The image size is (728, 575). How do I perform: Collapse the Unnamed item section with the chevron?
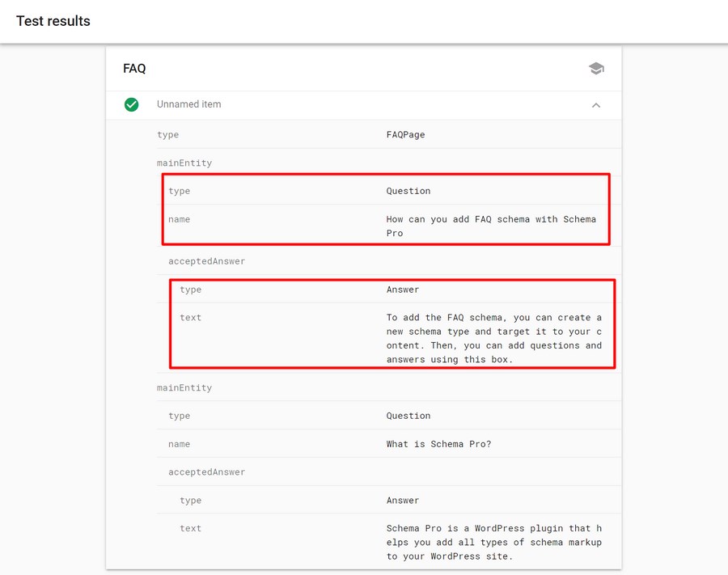coord(596,105)
